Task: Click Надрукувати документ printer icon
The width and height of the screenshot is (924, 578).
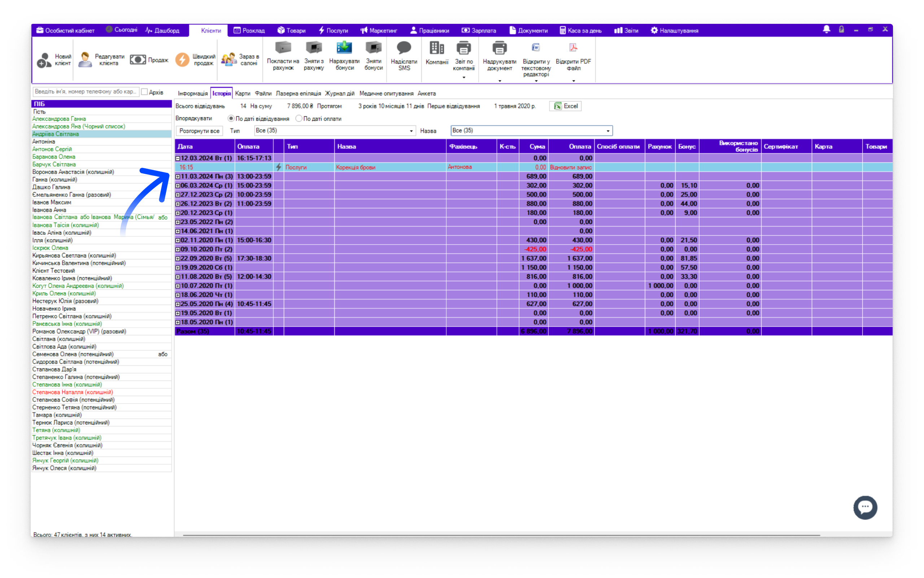Action: pyautogui.click(x=500, y=48)
